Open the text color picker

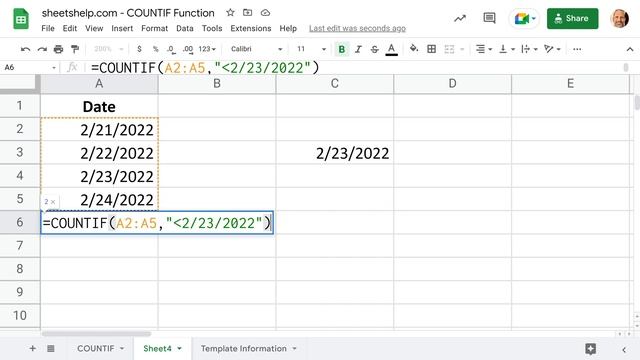(x=391, y=49)
